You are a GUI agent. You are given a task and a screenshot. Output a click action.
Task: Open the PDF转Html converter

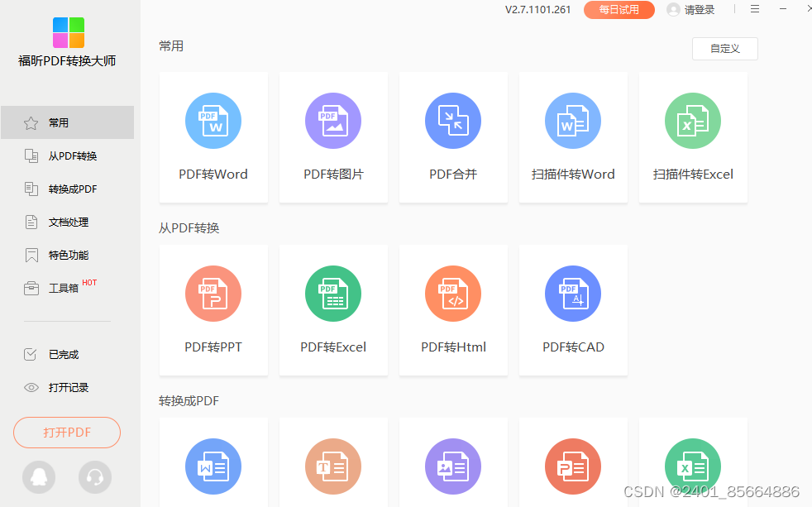(453, 310)
